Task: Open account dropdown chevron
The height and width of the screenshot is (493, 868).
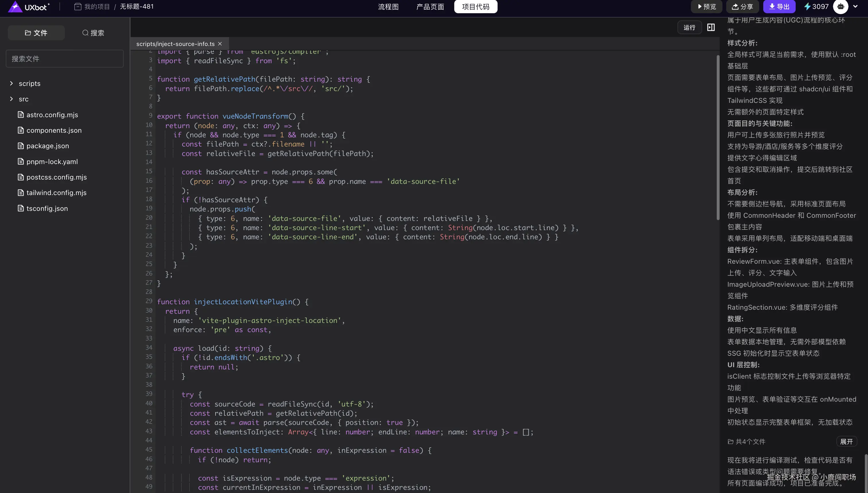Action: click(855, 6)
